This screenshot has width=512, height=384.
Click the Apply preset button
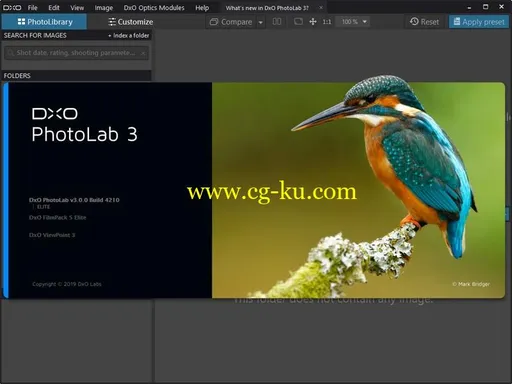click(x=479, y=22)
